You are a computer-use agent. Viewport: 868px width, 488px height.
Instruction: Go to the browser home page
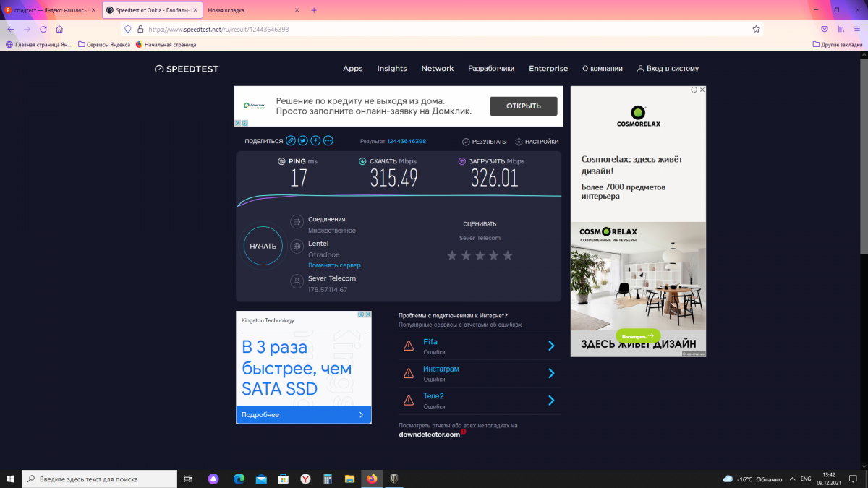tap(59, 29)
